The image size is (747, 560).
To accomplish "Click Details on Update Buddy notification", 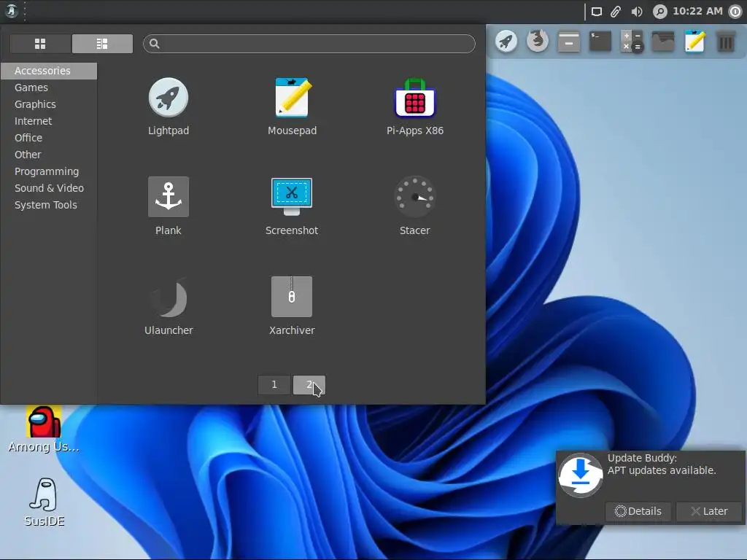I will (x=638, y=511).
